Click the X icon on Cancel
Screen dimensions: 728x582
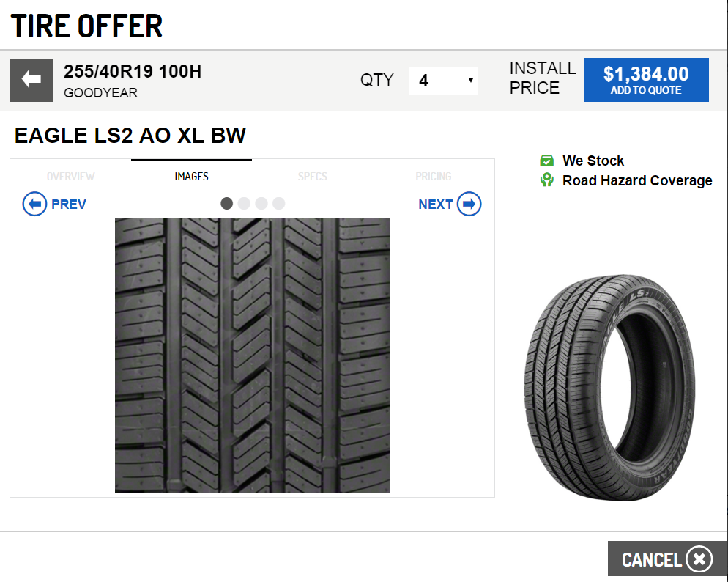699,559
